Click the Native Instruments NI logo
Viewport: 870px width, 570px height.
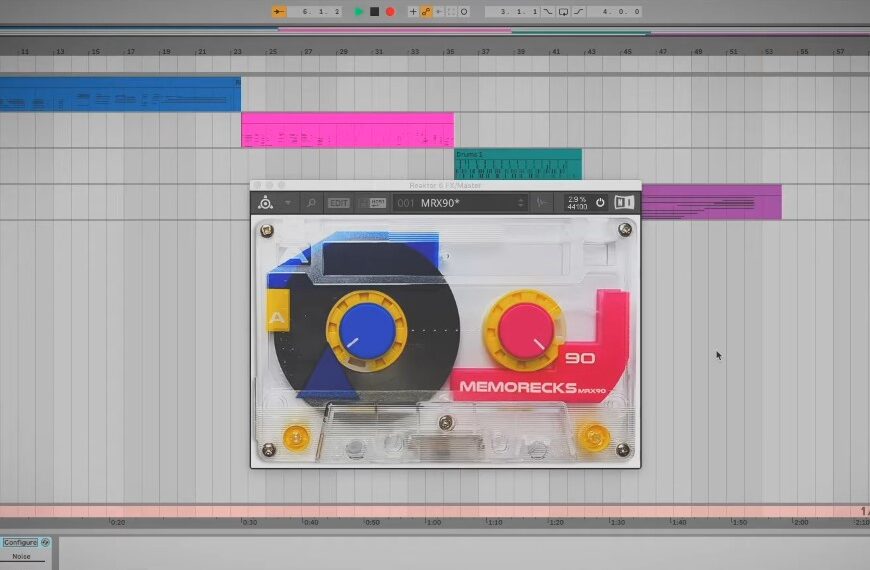click(x=624, y=203)
